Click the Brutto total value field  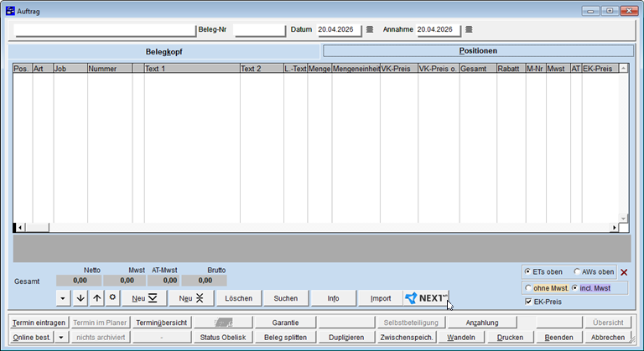coord(204,281)
